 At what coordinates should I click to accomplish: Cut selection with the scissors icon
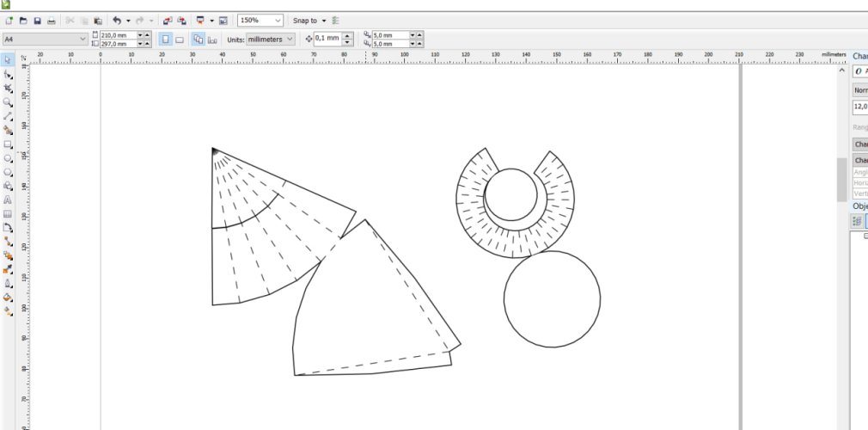70,21
